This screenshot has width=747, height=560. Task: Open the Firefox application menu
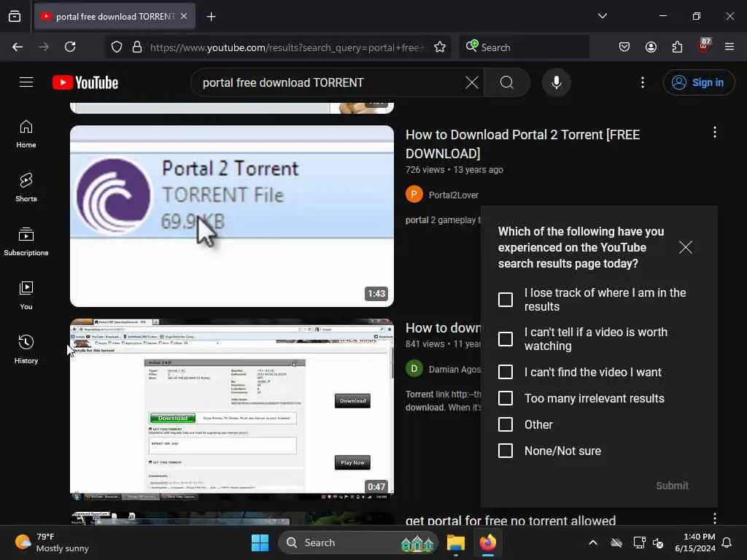click(x=729, y=47)
